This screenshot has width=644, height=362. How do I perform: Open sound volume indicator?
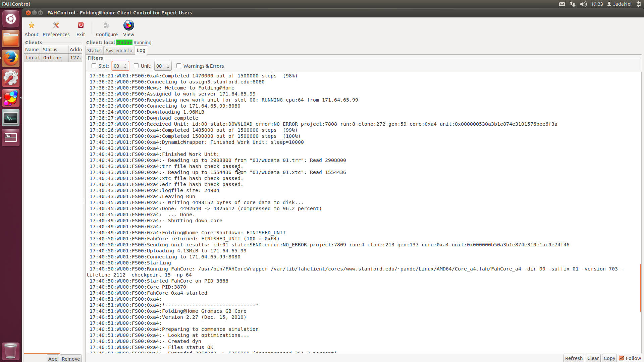(584, 4)
